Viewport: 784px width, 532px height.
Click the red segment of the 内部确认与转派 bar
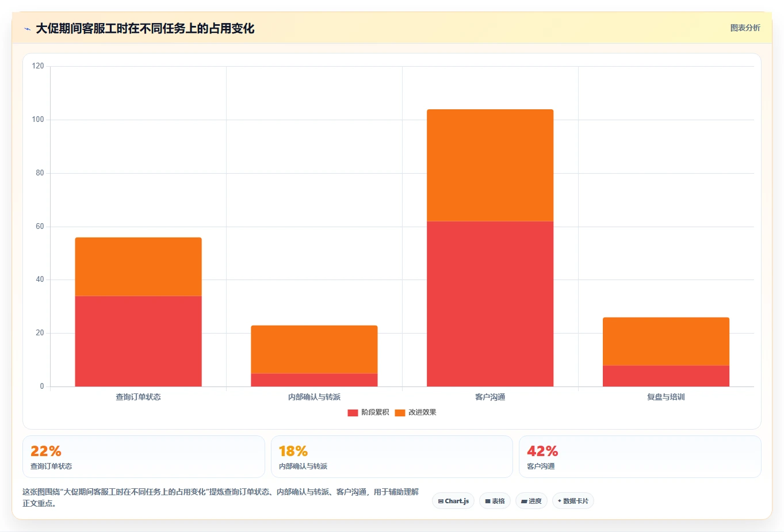[x=314, y=380]
